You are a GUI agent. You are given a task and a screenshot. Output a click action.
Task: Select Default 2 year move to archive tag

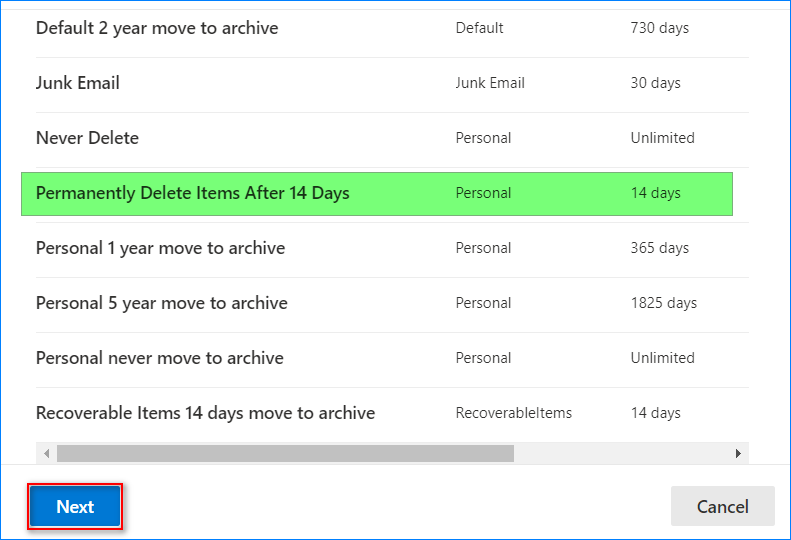[157, 28]
